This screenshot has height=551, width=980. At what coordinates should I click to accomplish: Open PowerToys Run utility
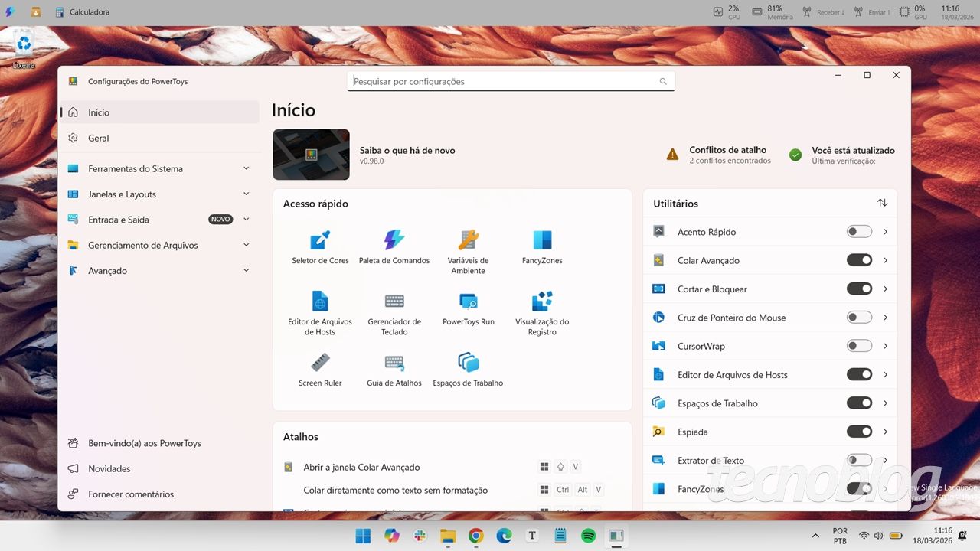(x=467, y=306)
